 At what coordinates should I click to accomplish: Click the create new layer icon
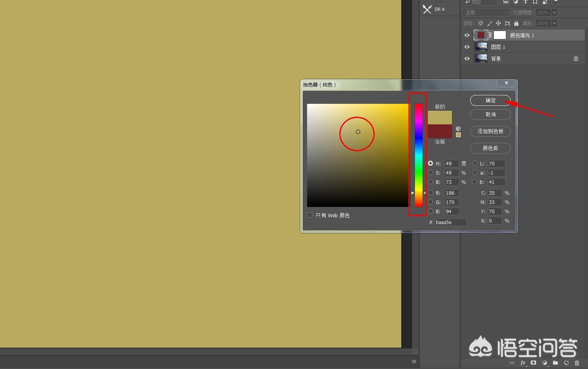pyautogui.click(x=566, y=363)
